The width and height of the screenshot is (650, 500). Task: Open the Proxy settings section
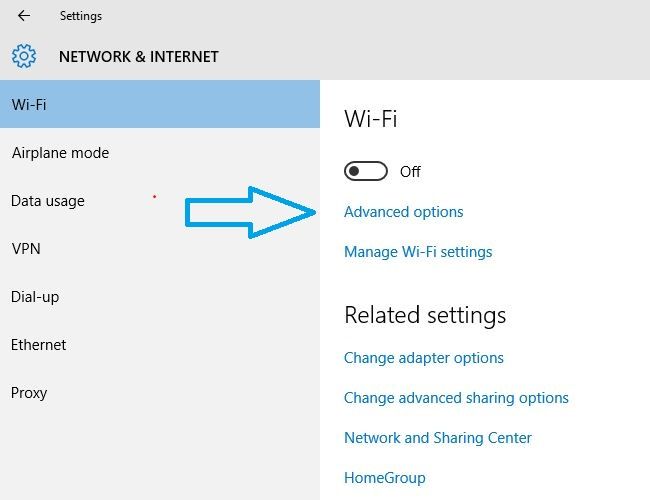pyautogui.click(x=29, y=393)
